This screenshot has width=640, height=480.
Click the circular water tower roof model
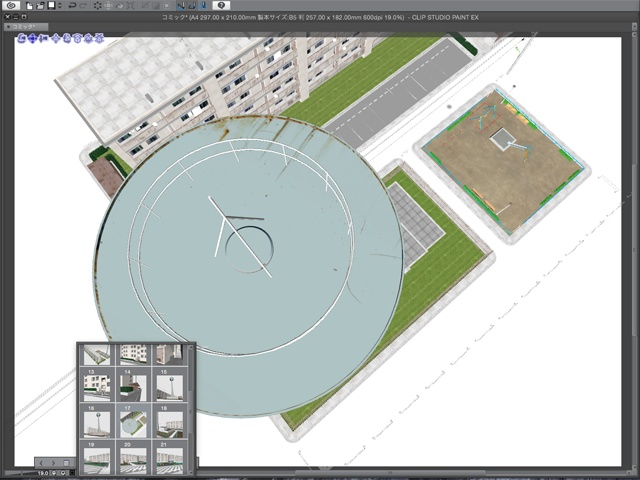coord(249,266)
